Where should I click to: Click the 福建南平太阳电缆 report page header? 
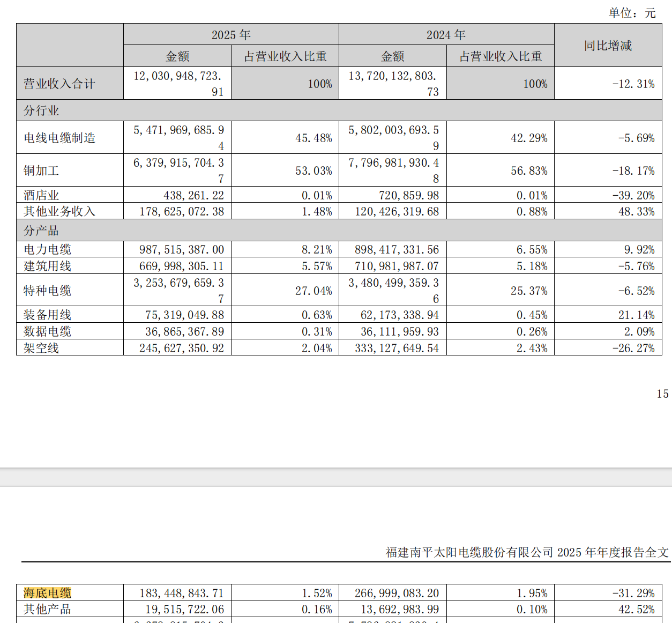(x=527, y=552)
